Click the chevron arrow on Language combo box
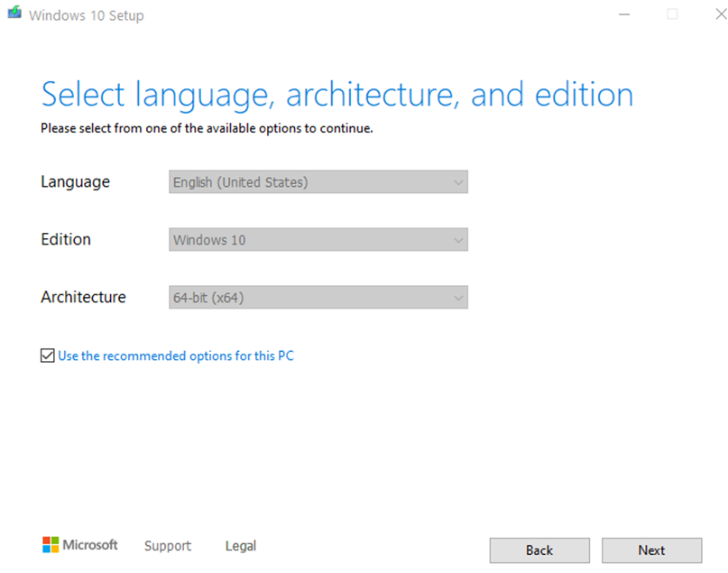Viewport: 728px width, 573px height. pos(458,182)
